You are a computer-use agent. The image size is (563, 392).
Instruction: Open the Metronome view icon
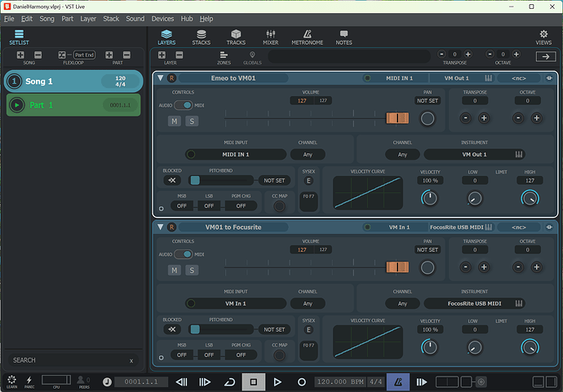click(x=307, y=37)
